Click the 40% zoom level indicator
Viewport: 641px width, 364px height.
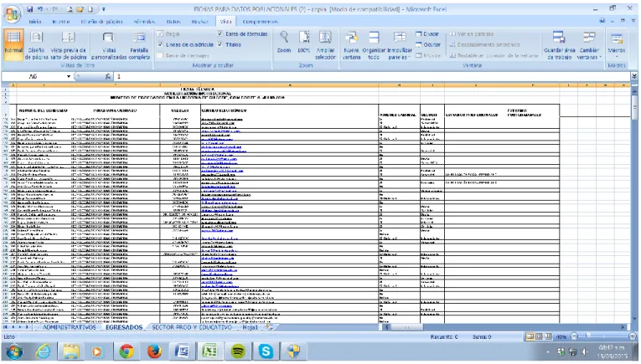[x=561, y=337]
